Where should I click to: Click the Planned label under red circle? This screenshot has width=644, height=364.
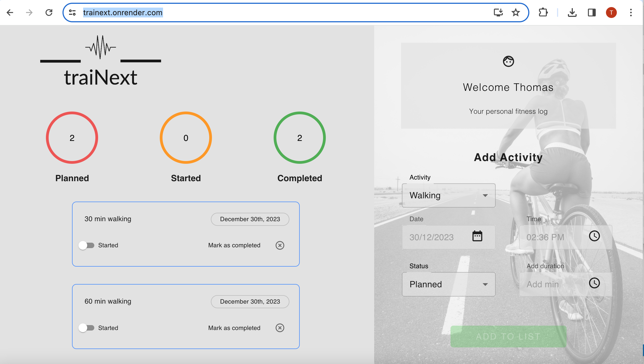pyautogui.click(x=72, y=178)
